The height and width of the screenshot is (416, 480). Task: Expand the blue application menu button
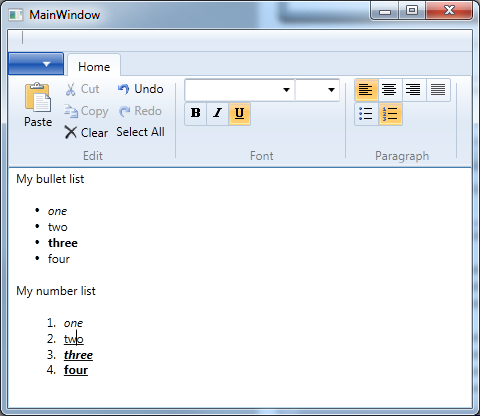pos(36,64)
